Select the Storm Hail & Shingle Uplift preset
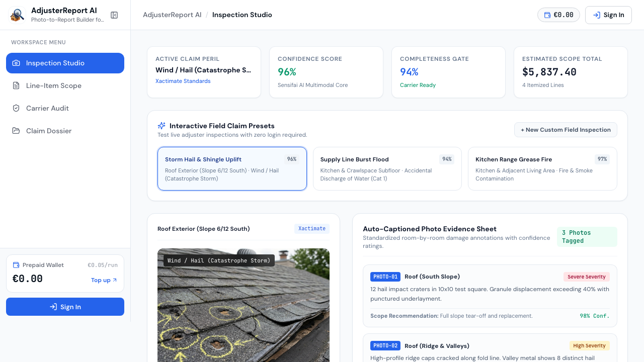 pos(232,169)
